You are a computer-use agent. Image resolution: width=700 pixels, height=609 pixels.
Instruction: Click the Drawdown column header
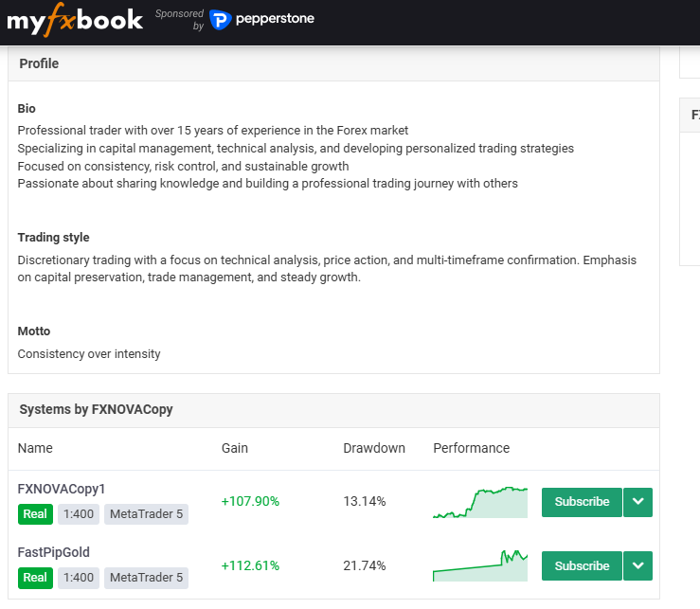[374, 448]
